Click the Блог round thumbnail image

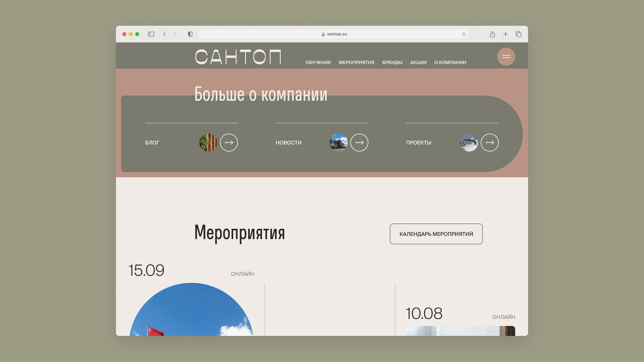pos(208,142)
